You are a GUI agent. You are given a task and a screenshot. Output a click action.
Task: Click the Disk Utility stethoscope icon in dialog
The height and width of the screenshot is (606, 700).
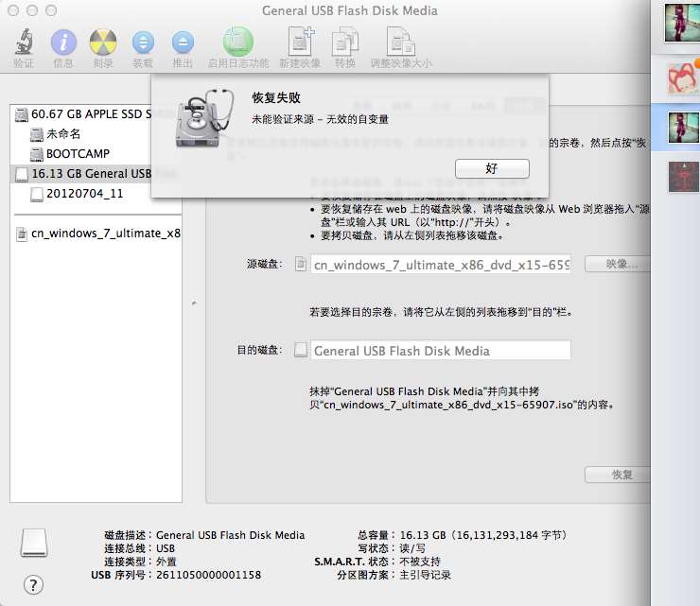point(205,118)
